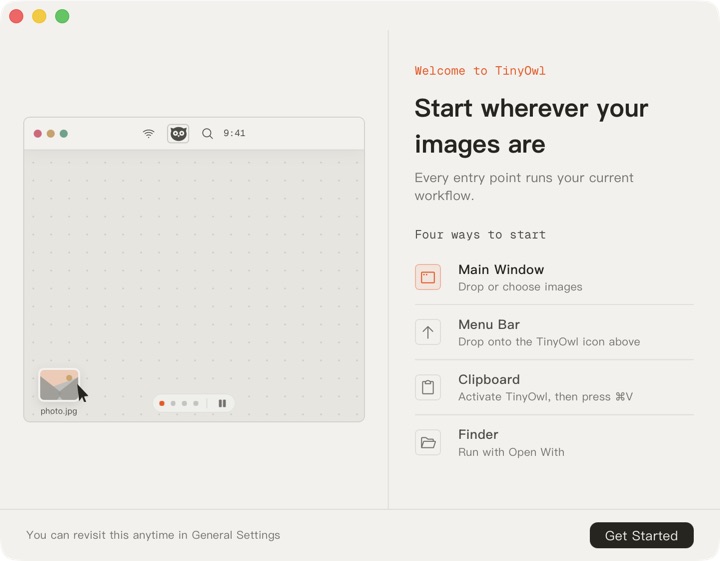Screen dimensions: 720x561
Task: Select the Clipboard entry title
Action: click(489, 380)
